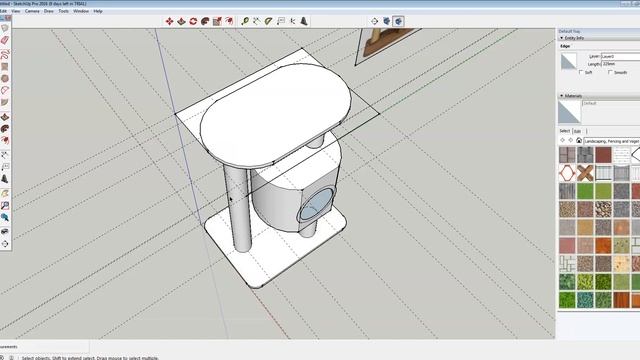
Task: Open the Draw menu
Action: [49, 11]
